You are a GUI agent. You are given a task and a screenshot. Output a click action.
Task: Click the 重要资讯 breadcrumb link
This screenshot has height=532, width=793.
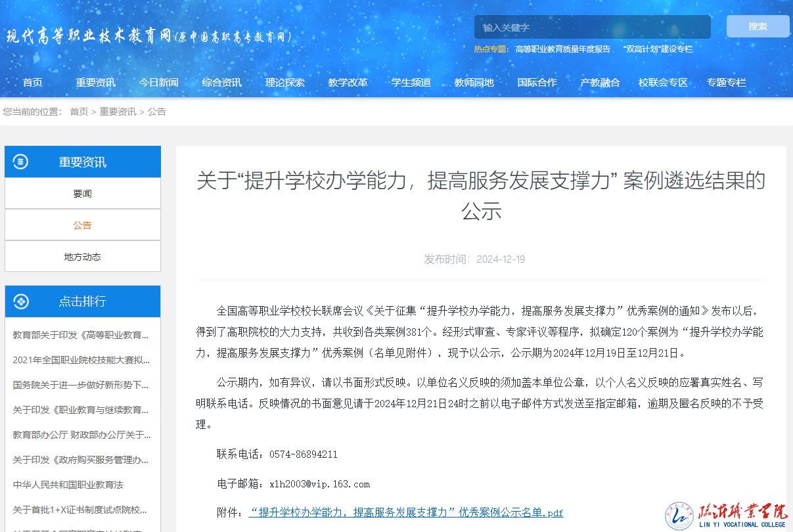pos(118,112)
